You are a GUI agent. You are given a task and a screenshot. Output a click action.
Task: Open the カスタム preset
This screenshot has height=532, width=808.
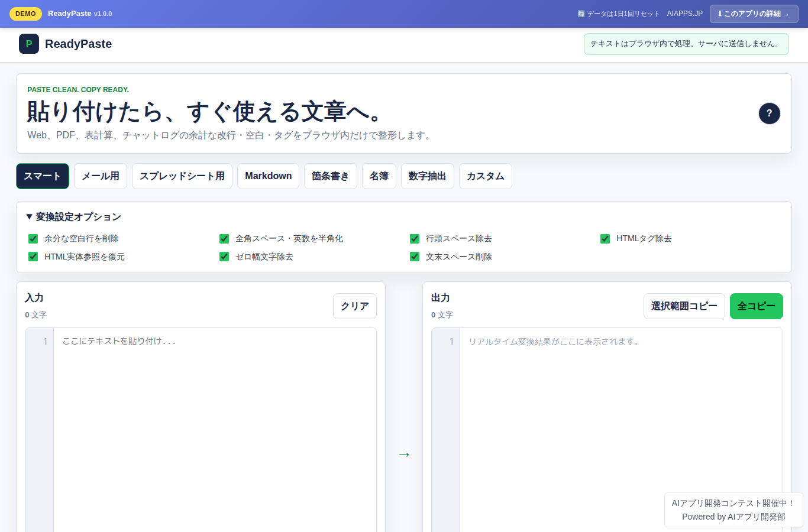click(486, 176)
